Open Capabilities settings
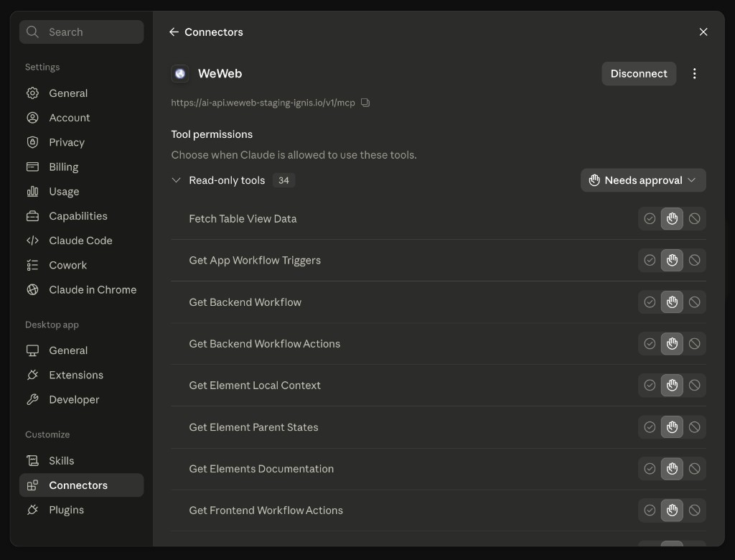 81,216
